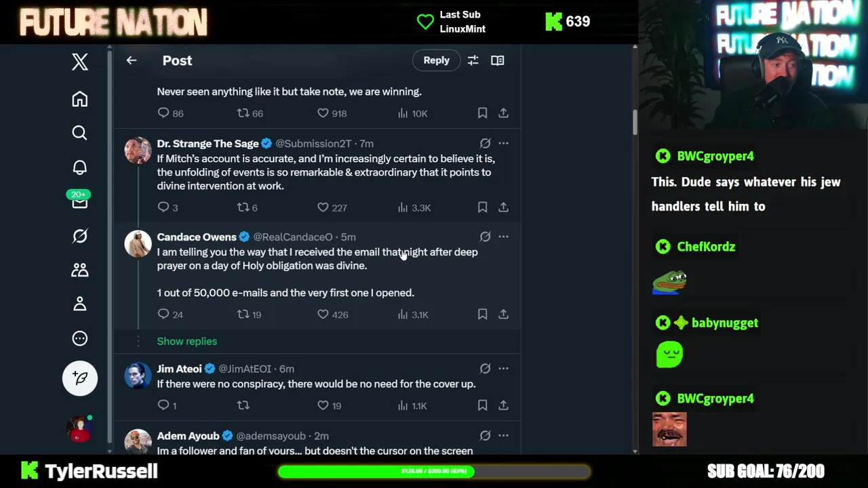The width and height of the screenshot is (868, 488).
Task: Open the X logo home icon
Action: pos(80,62)
